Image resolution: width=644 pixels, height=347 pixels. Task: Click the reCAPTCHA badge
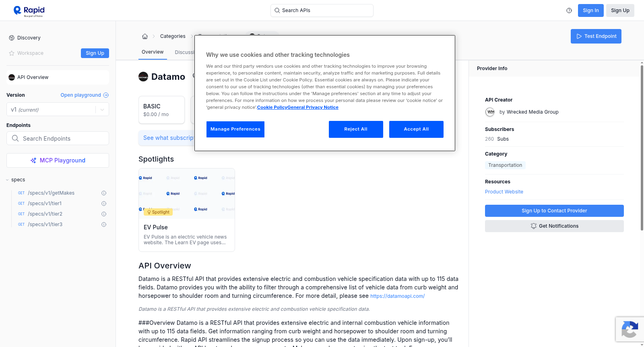(630, 329)
